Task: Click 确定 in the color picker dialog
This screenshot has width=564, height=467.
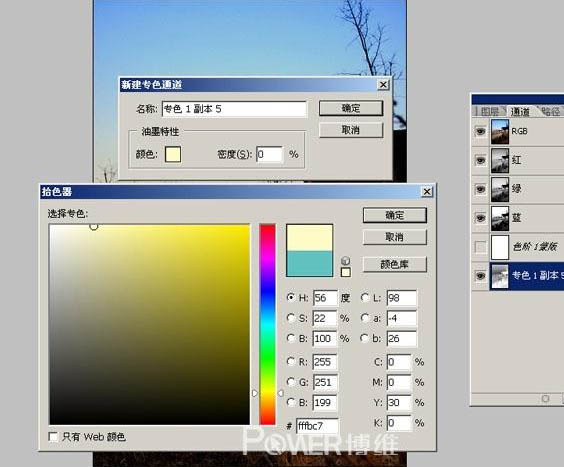Action: [x=395, y=215]
